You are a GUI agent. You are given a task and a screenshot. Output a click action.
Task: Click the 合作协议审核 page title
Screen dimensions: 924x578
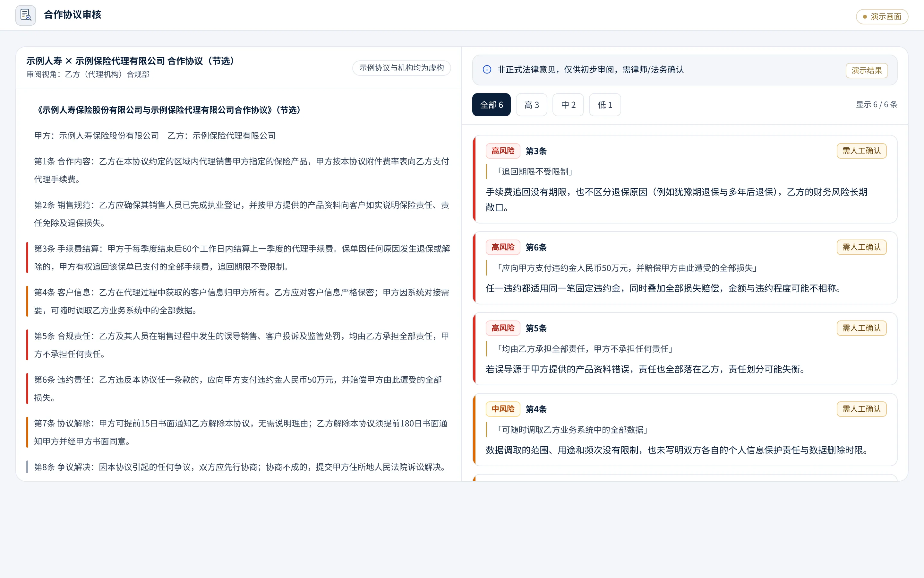73,15
